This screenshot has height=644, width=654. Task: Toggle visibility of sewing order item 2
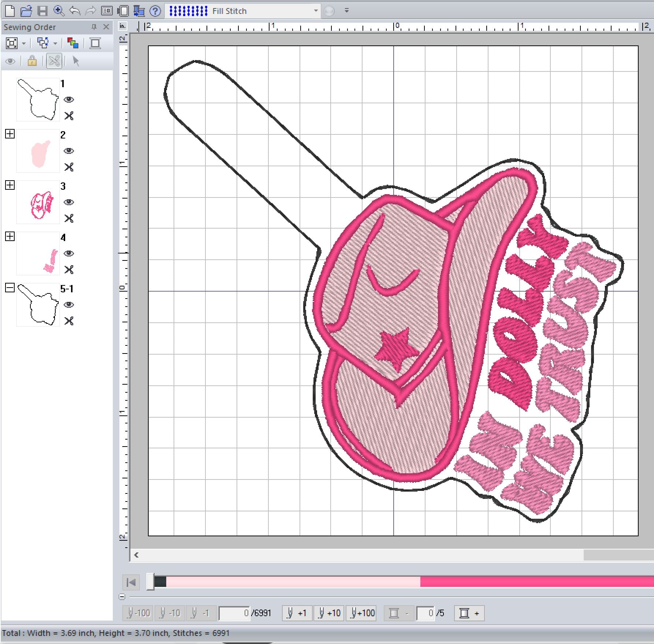pyautogui.click(x=69, y=151)
